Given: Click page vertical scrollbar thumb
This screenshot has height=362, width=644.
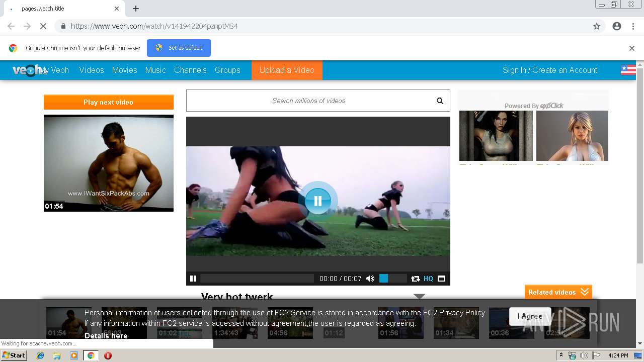Looking at the screenshot, I should (x=640, y=165).
